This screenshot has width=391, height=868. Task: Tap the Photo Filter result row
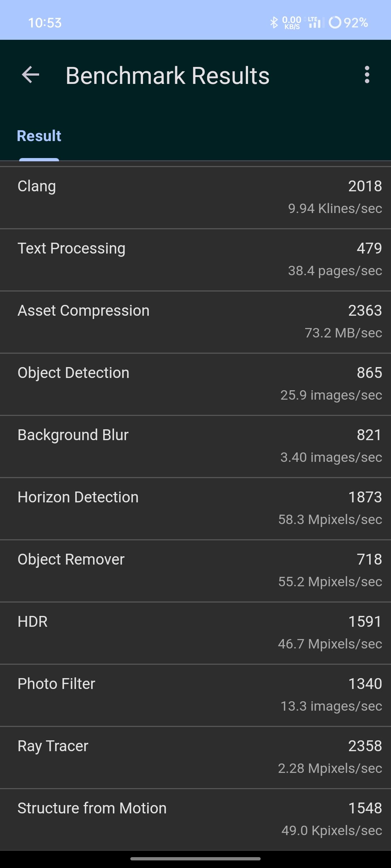(x=195, y=695)
